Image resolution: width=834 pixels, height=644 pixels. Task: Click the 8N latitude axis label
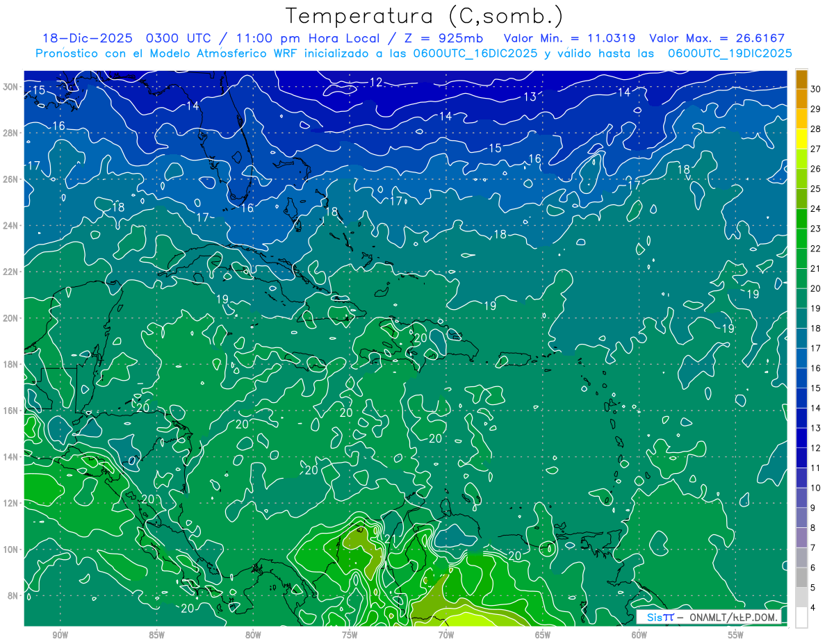click(14, 595)
